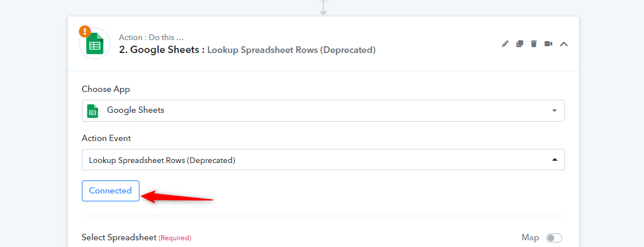Viewport: 644px width, 247px height.
Task: Click the orange warning badge on step icon
Action: click(85, 31)
